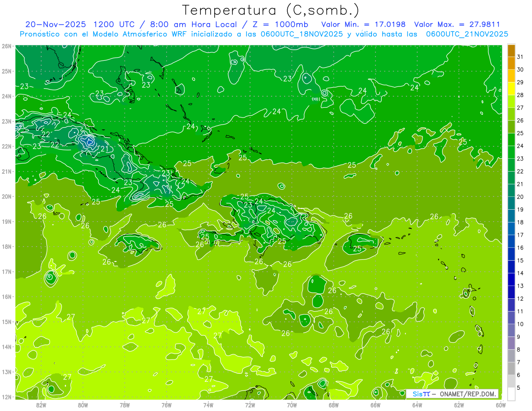
Task: Click the "20N" latitude label
Action: 7,196
